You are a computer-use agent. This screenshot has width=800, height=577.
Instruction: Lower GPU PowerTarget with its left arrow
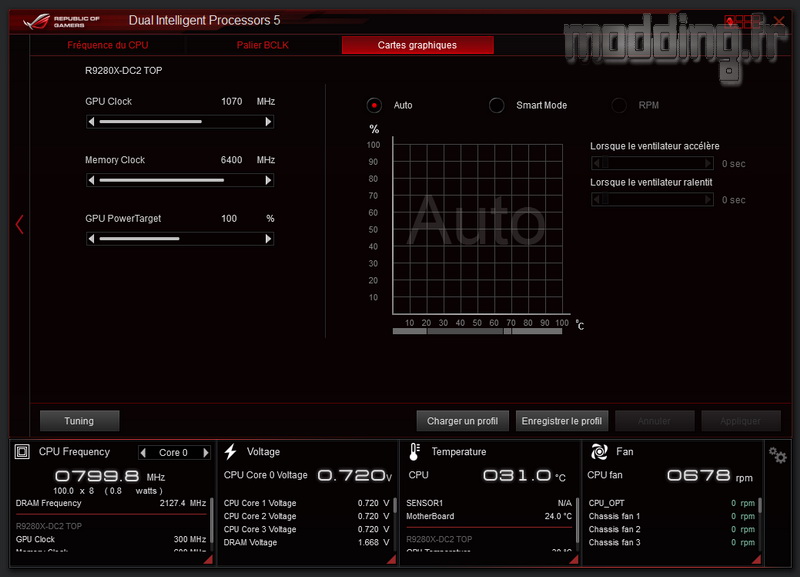coord(91,239)
